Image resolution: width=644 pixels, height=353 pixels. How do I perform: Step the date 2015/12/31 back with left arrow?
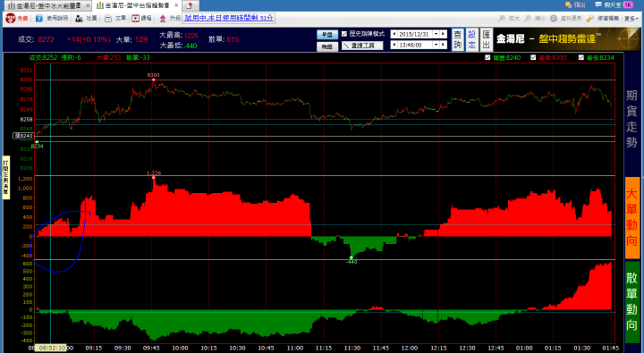pyautogui.click(x=394, y=35)
